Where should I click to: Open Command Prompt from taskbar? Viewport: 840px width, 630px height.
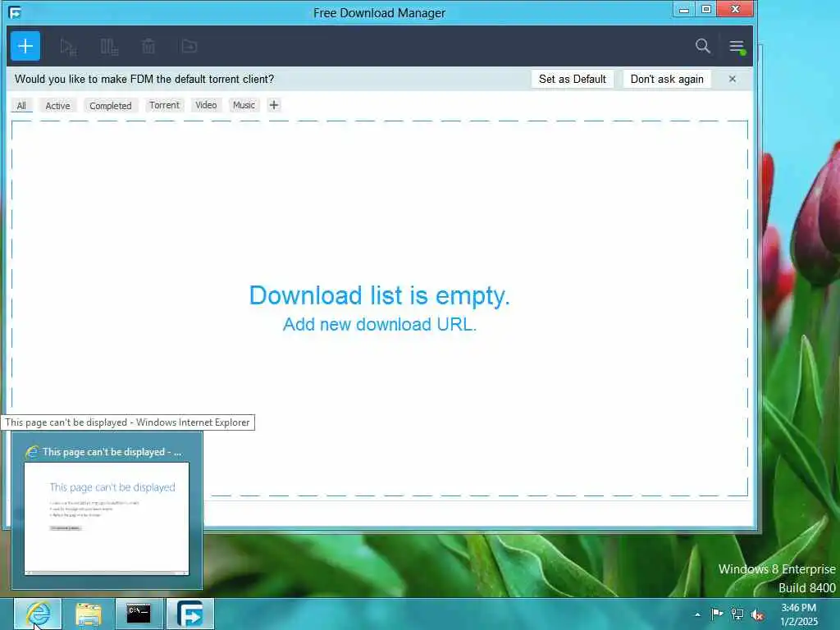click(x=139, y=614)
